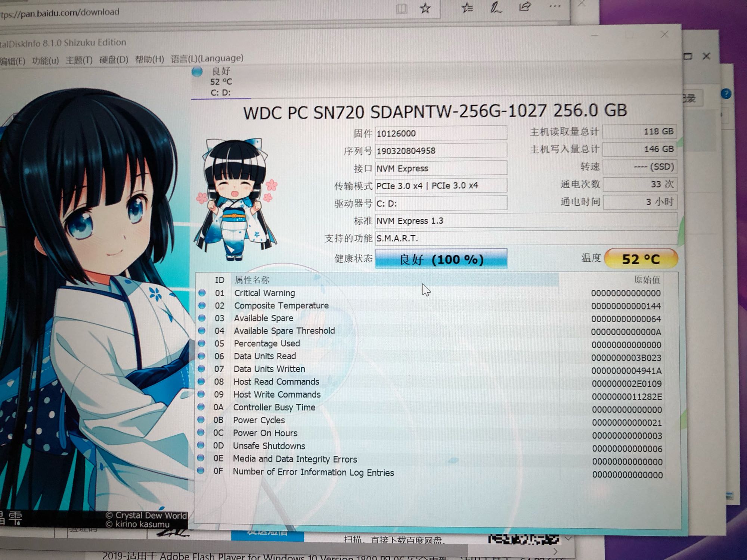747x560 pixels.
Task: Open the 语言 Language menu
Action: [x=207, y=58]
